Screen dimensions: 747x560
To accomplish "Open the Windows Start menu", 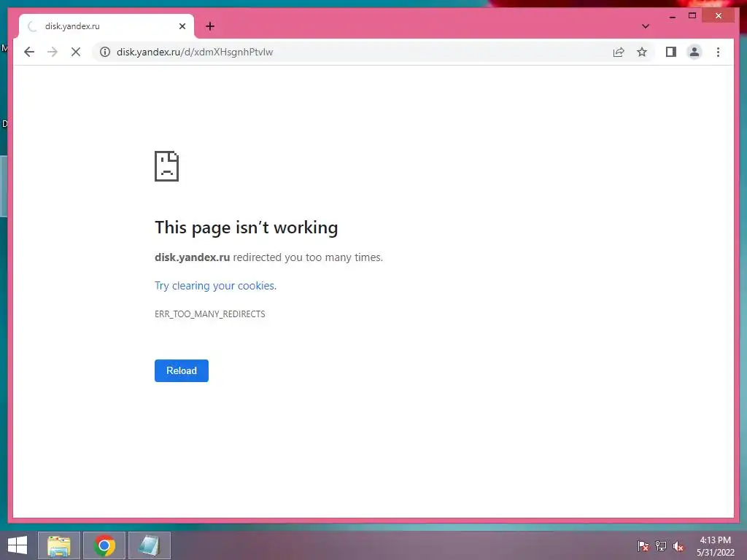I will [x=18, y=545].
